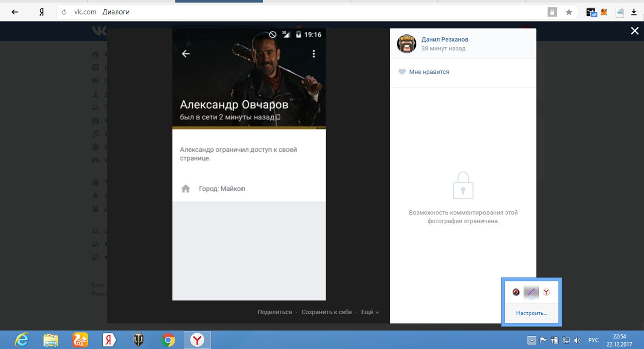Launch UC Browser from the taskbar
The height and width of the screenshot is (349, 644).
[x=80, y=340]
